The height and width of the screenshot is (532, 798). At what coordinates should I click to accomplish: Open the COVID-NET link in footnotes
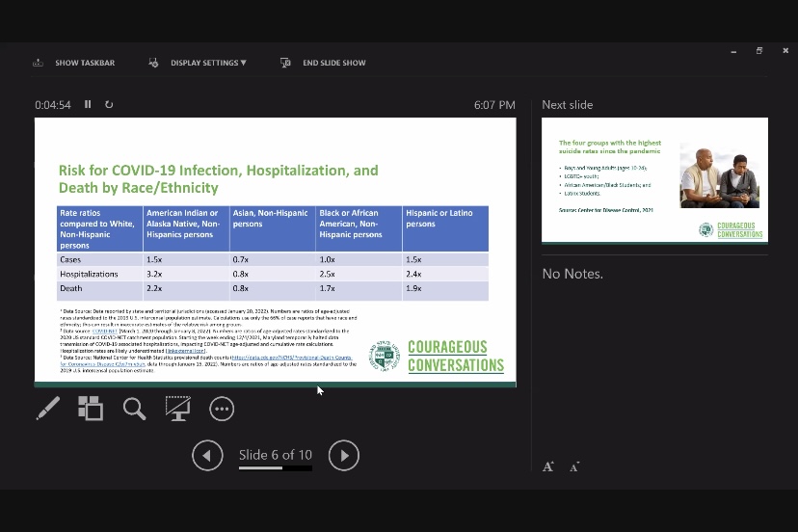(105, 331)
